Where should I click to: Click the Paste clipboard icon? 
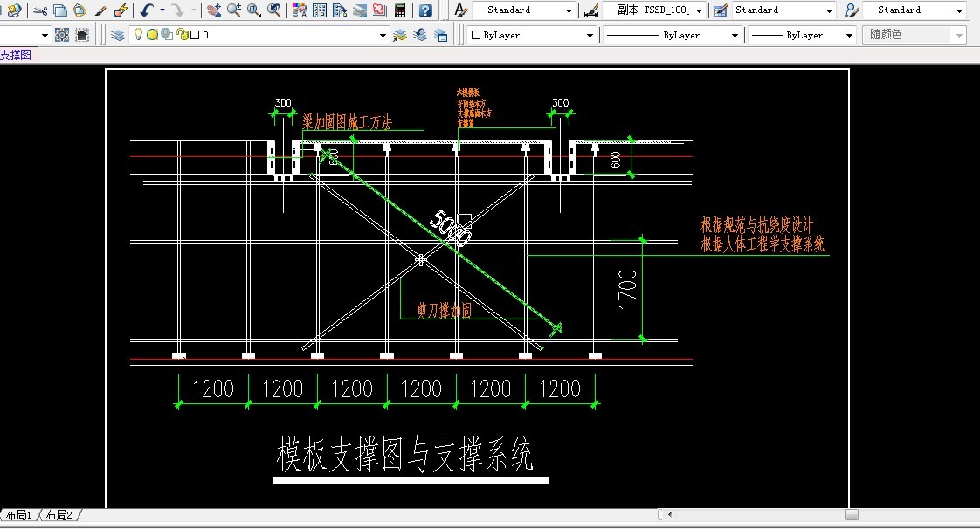79,10
